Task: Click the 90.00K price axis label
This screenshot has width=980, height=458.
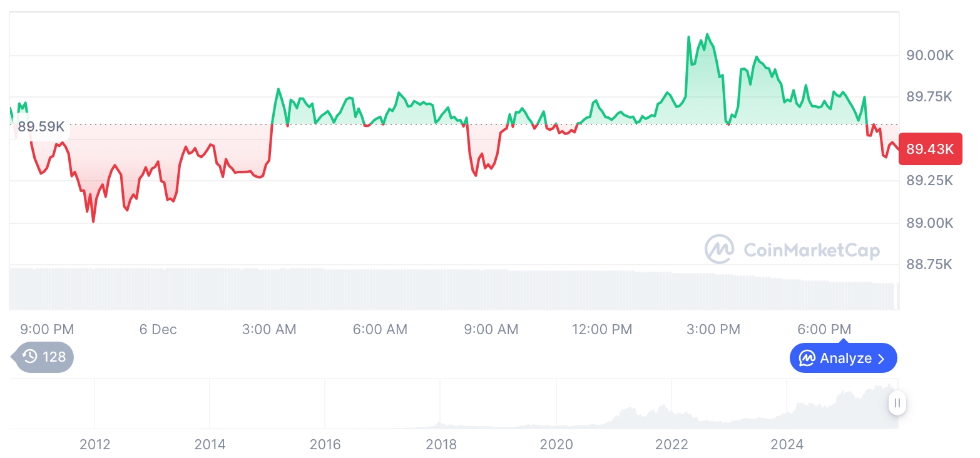Action: (x=930, y=56)
